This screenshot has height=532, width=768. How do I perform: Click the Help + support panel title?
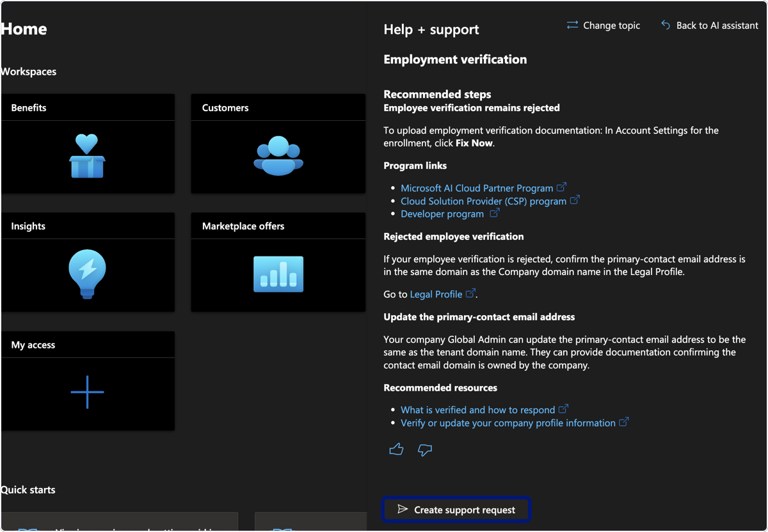tap(431, 29)
